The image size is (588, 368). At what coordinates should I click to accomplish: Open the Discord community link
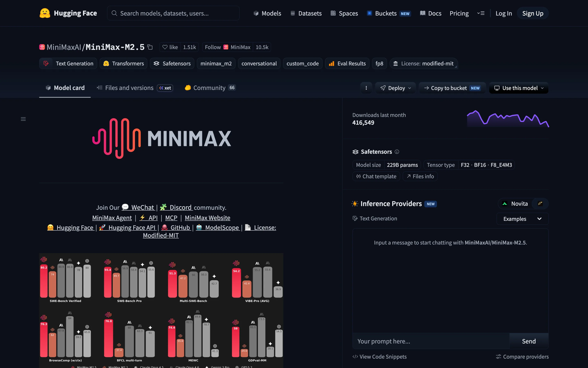coord(176,207)
